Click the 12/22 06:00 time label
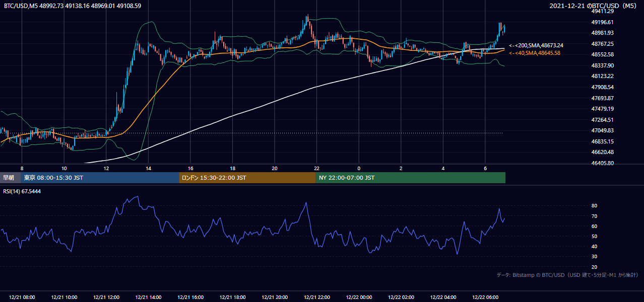Viewport: 644px width, 302px height. (485, 297)
